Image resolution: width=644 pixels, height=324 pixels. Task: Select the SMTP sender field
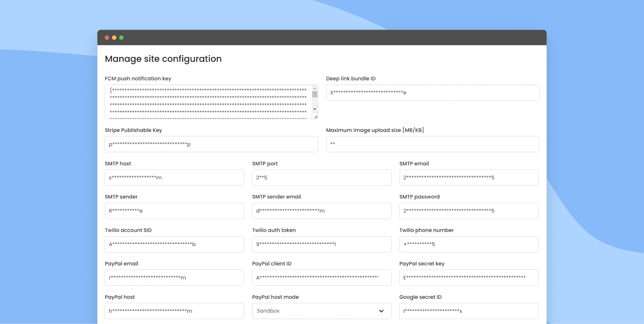[x=174, y=211]
